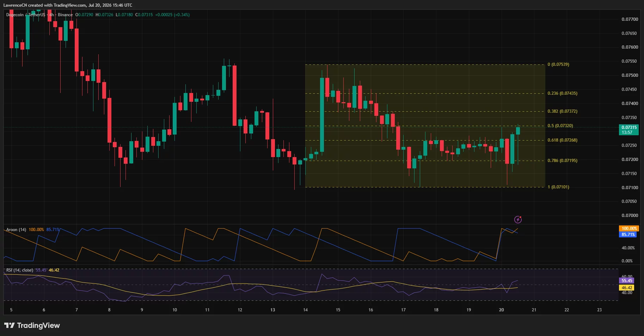This screenshot has width=644, height=336.
Task: Click the Fibonacci 0.236 (0.07435) level label
Action: point(562,93)
